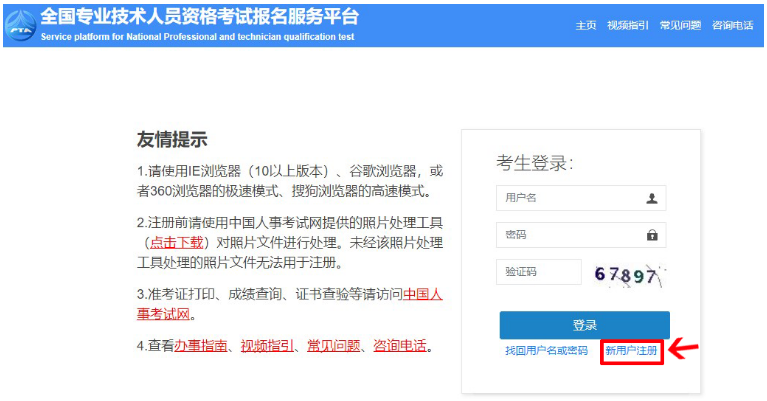
Task: Click the user icon in the username field
Action: pyautogui.click(x=652, y=198)
